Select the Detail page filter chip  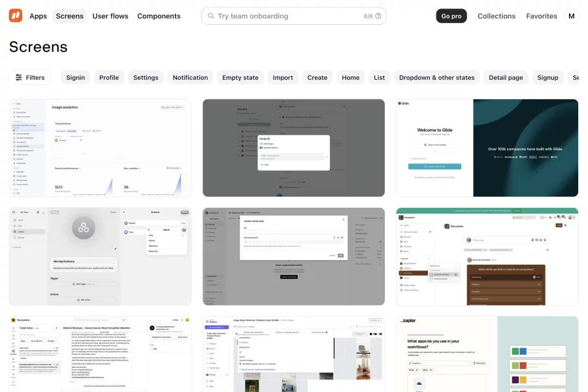[x=506, y=78]
